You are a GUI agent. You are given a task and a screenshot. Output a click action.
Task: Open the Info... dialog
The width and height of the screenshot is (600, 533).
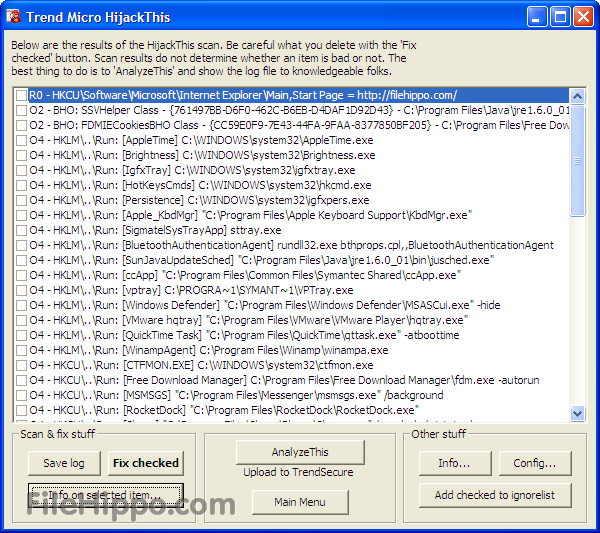[x=455, y=463]
